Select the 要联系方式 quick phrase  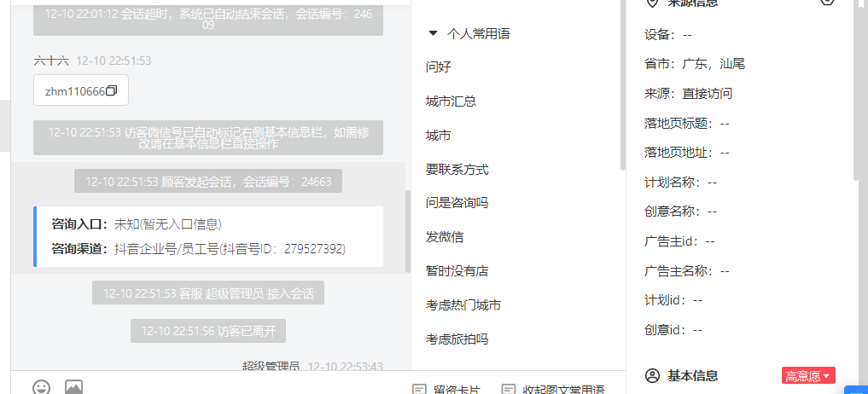[457, 170]
